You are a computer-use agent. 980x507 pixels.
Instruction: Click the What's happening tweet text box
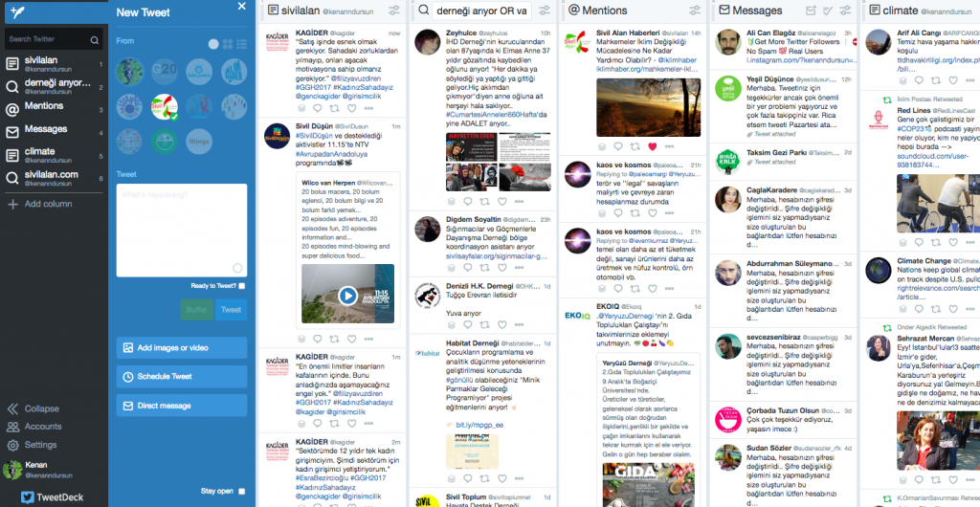point(181,230)
